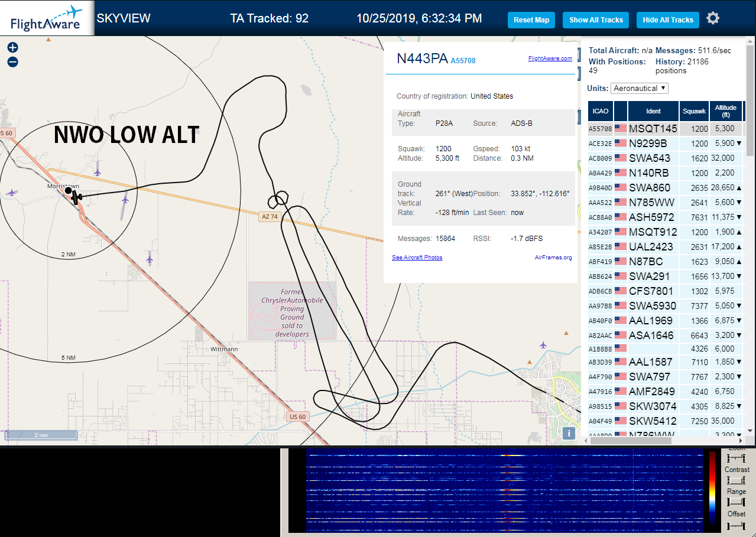Click the map info 'i' button
The height and width of the screenshot is (537, 756).
tap(569, 433)
